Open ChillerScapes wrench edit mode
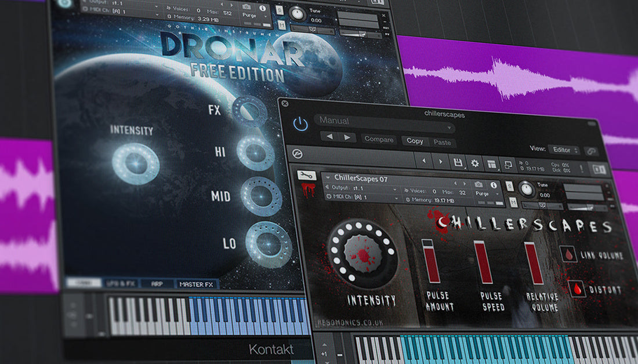The image size is (638, 364). (x=306, y=175)
